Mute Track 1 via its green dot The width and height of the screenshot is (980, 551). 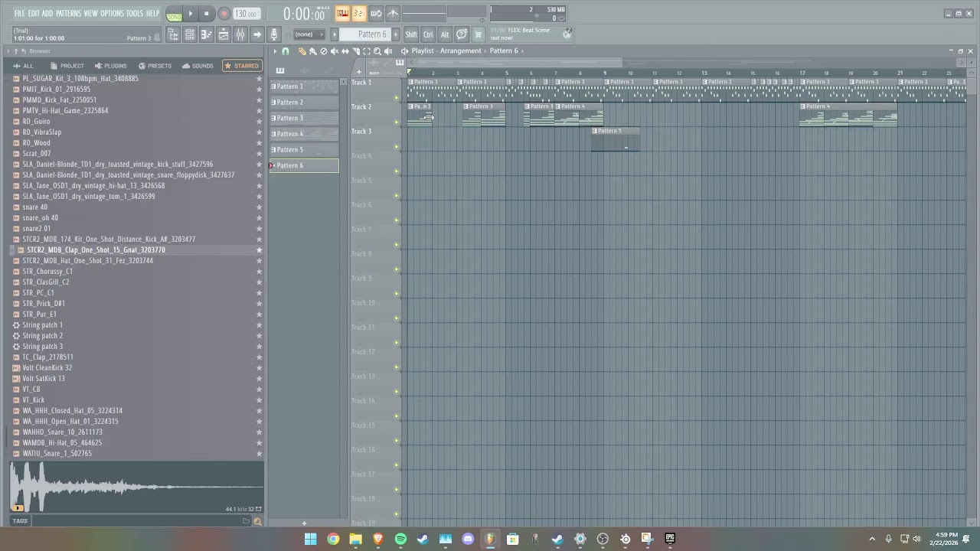(397, 98)
